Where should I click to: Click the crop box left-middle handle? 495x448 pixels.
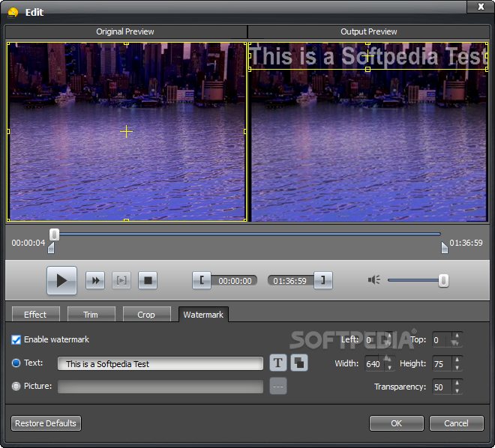8,131
